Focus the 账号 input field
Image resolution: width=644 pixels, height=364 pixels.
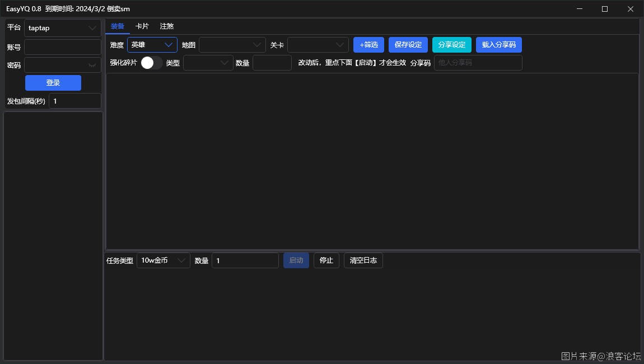point(62,47)
